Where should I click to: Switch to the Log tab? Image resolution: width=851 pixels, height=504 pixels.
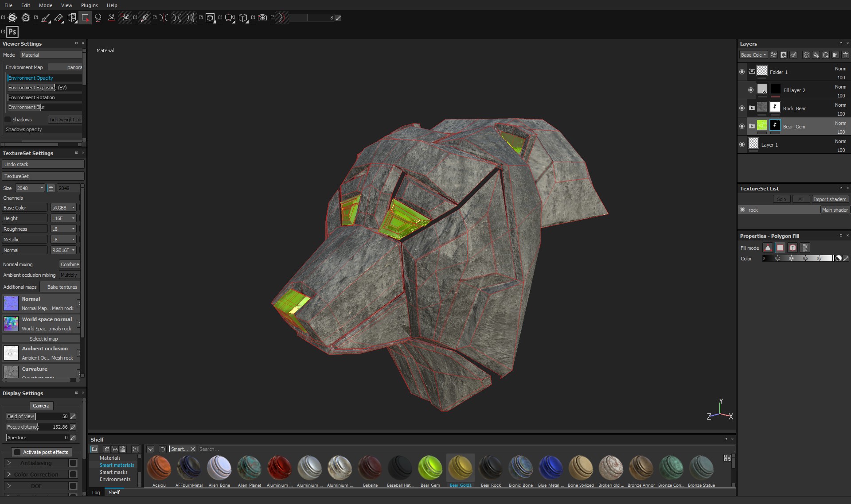(96, 492)
